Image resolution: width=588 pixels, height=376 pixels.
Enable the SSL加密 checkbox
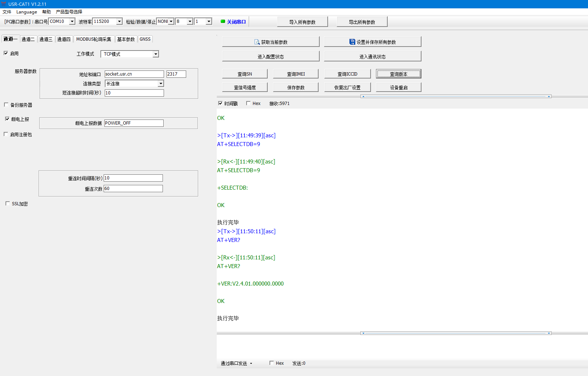click(8, 204)
